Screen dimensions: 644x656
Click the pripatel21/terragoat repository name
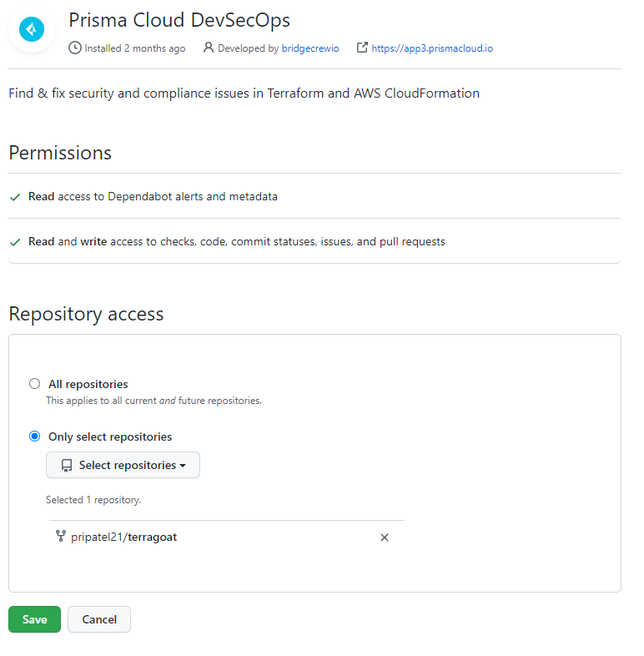(x=124, y=537)
